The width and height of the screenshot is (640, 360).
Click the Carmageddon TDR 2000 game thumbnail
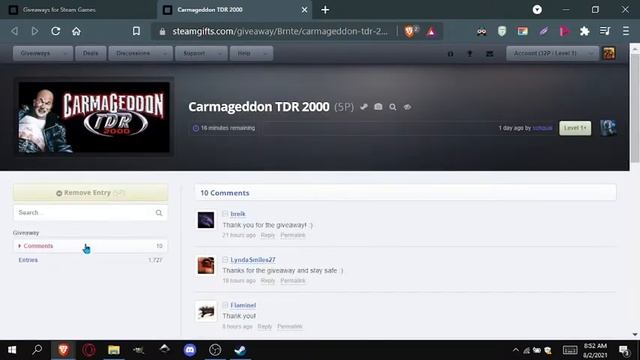94,118
